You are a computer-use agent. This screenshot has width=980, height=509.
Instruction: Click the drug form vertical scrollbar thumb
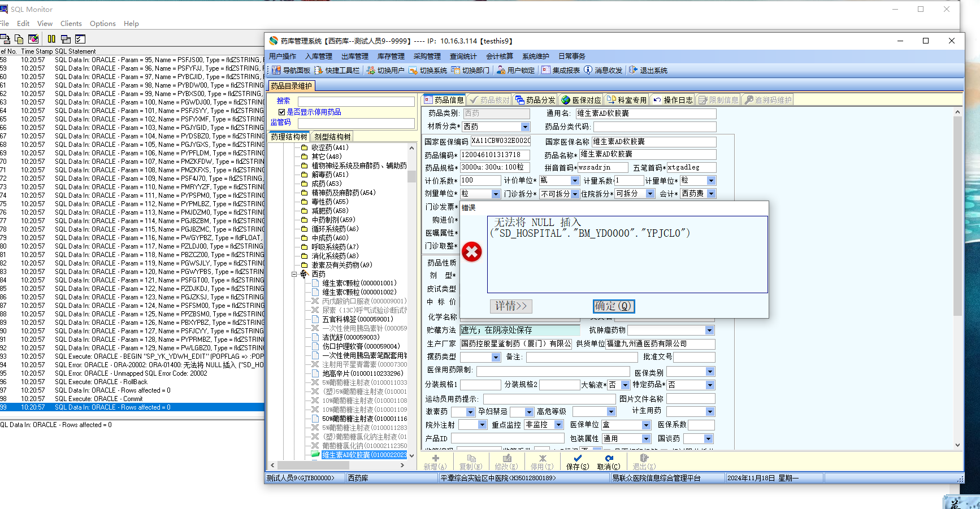(957, 216)
